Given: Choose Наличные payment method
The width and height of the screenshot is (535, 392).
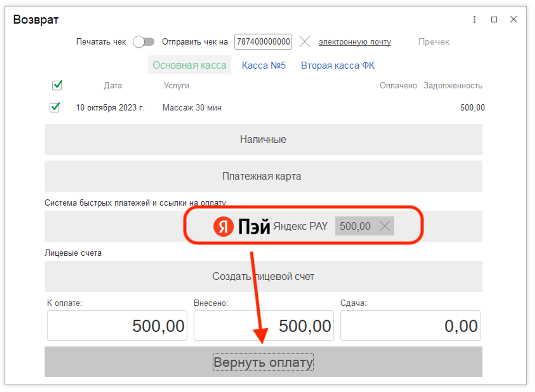Looking at the screenshot, I should point(263,139).
